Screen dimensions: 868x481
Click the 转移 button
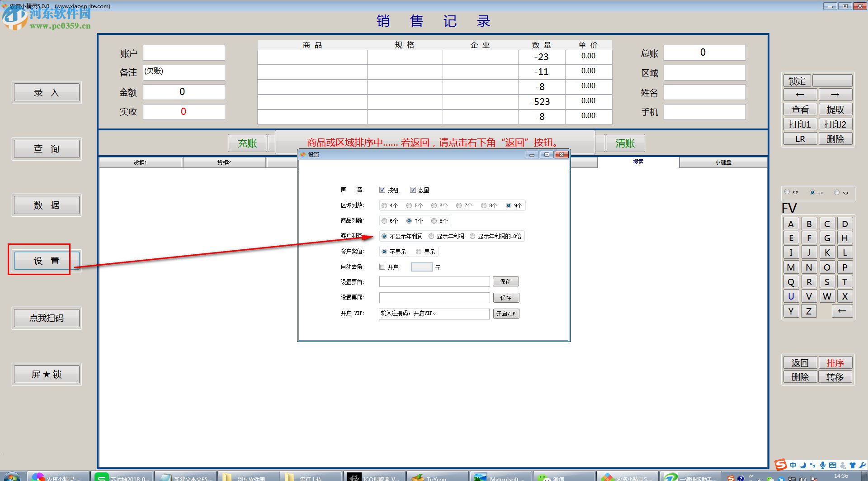tap(835, 377)
